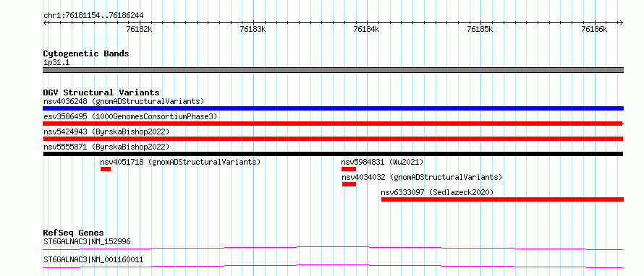Viewport: 644px width, 276px height.
Task: Click the RefSeq Genes track title
Action: click(73, 233)
